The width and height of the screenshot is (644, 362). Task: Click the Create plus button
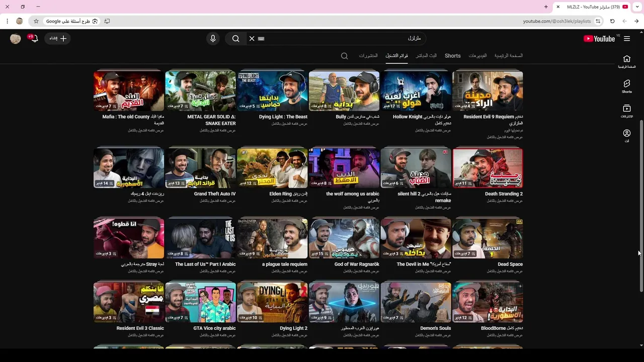(x=58, y=38)
